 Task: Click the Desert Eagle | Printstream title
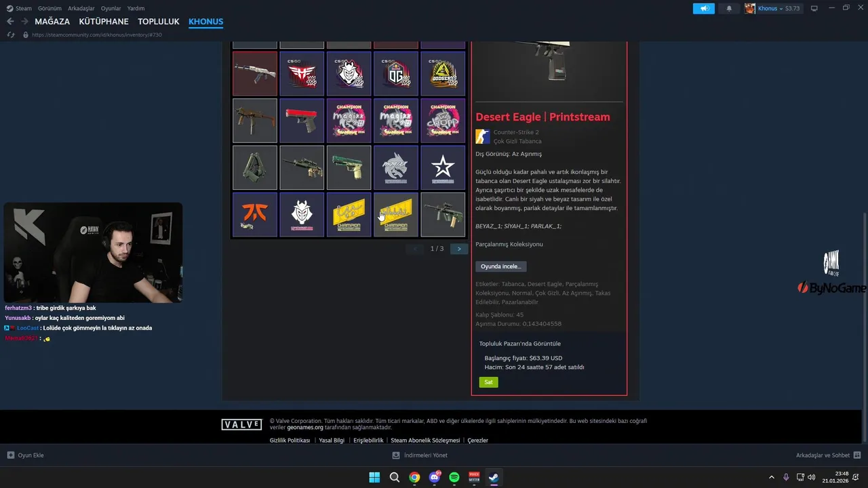[542, 117]
